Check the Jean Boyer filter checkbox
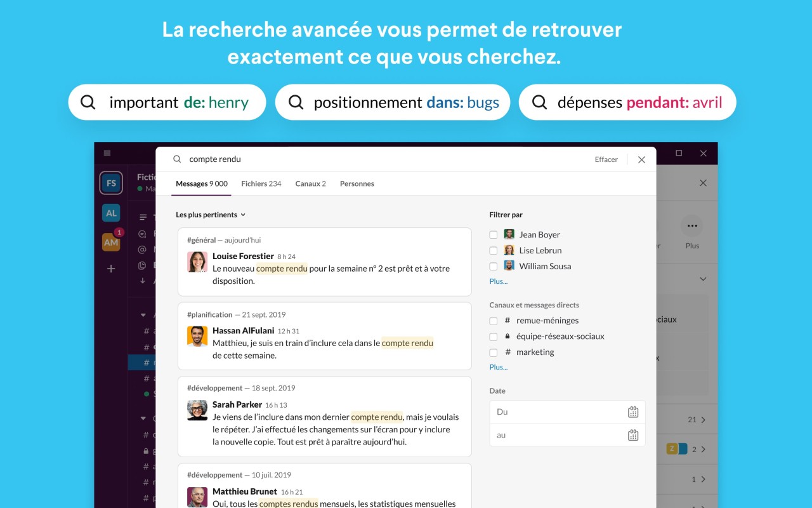 tap(493, 234)
